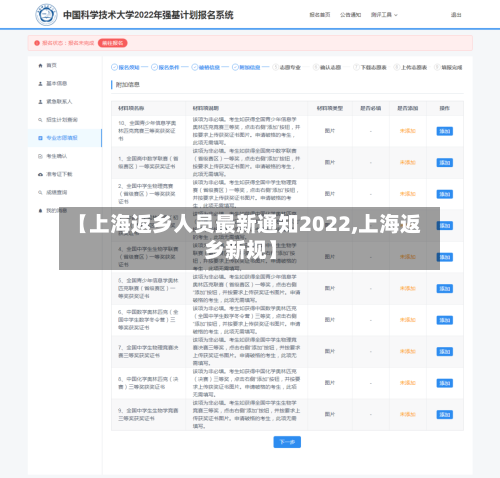Image resolution: width=500 pixels, height=478 pixels.
Task: Click the person icon beside 紧急联系人
Action: click(40, 102)
